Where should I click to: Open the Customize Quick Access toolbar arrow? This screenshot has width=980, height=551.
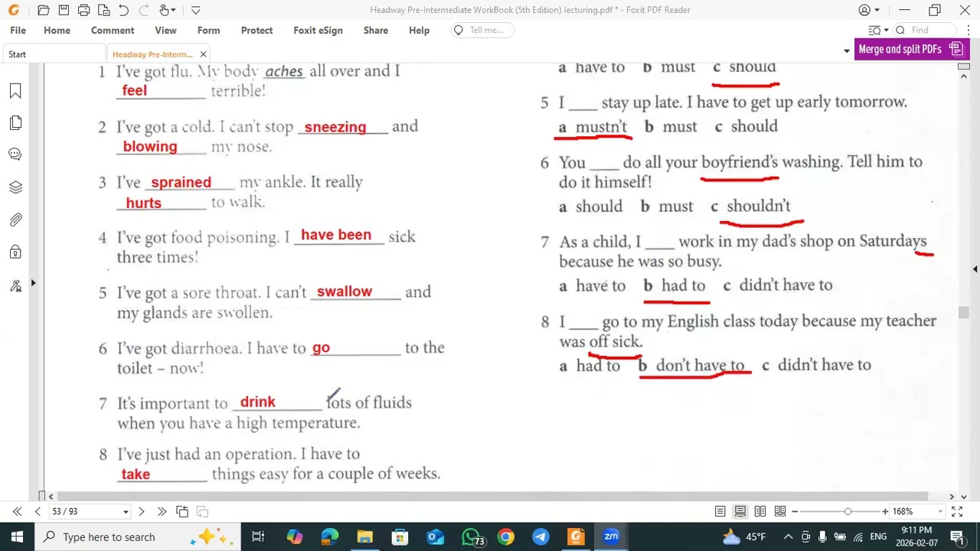[195, 10]
